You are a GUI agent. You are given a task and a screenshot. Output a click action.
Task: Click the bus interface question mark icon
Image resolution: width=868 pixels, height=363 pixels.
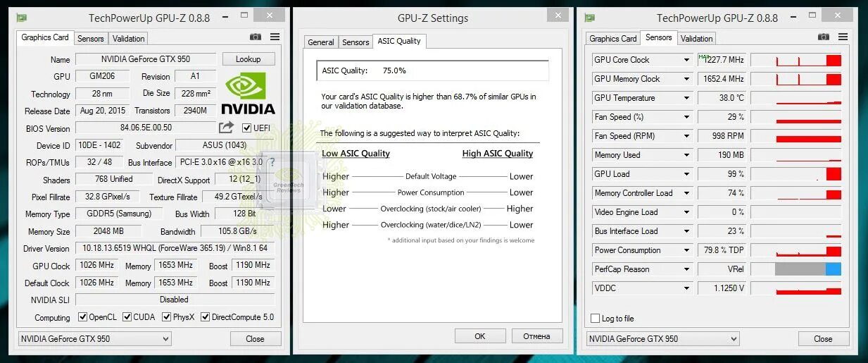click(272, 162)
